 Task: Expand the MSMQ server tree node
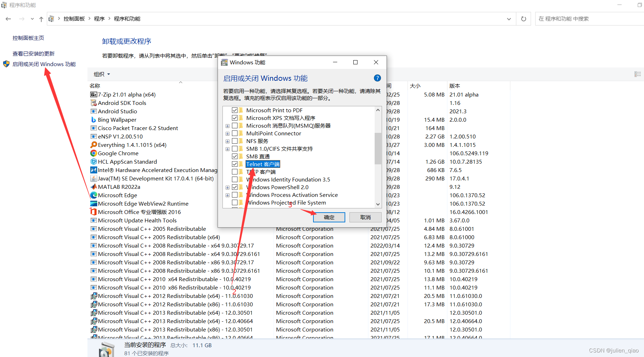(227, 126)
